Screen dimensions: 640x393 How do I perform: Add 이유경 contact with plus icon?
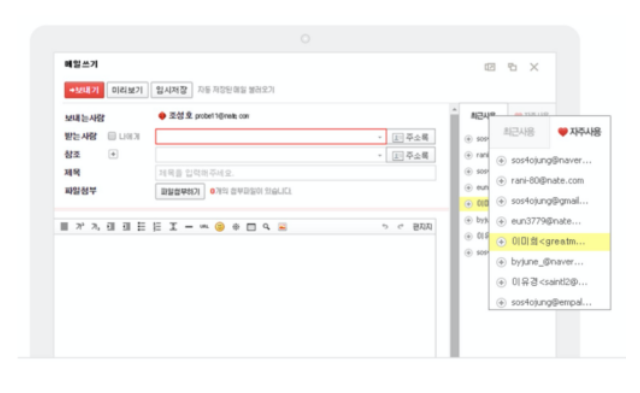pos(501,282)
